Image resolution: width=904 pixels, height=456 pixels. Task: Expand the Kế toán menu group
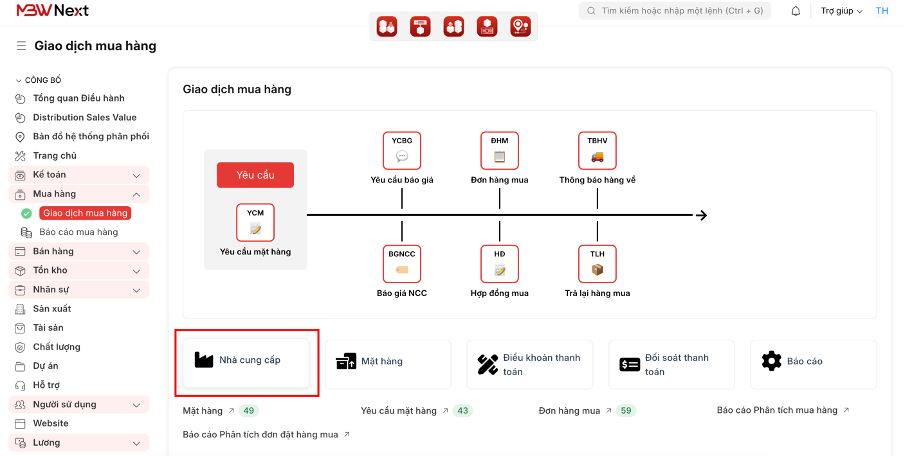pos(136,175)
